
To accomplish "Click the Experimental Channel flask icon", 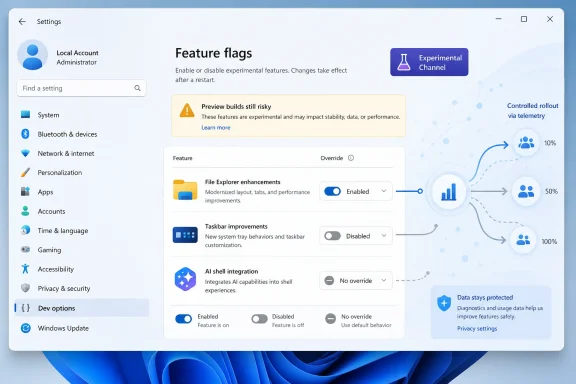I will 404,62.
